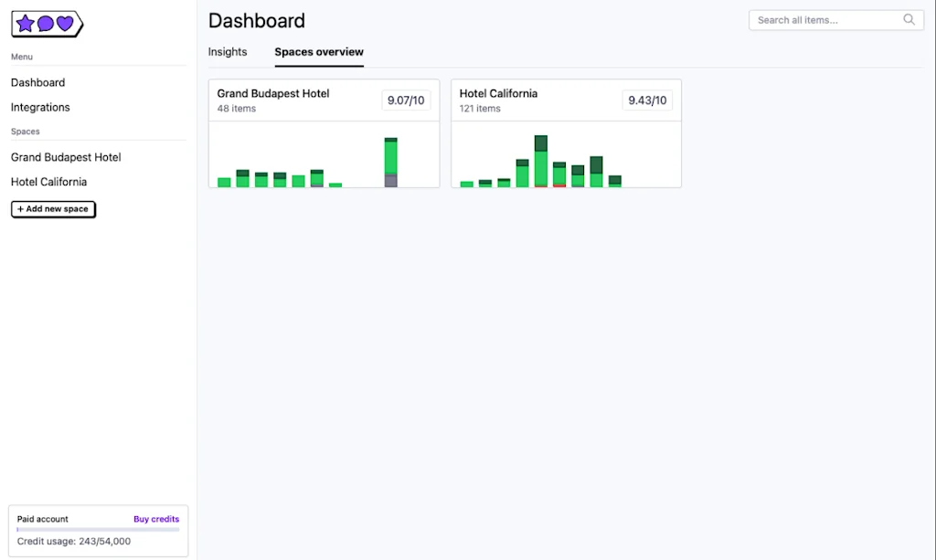Image resolution: width=936 pixels, height=560 pixels.
Task: Open the Dashboard menu entry
Action: click(37, 82)
